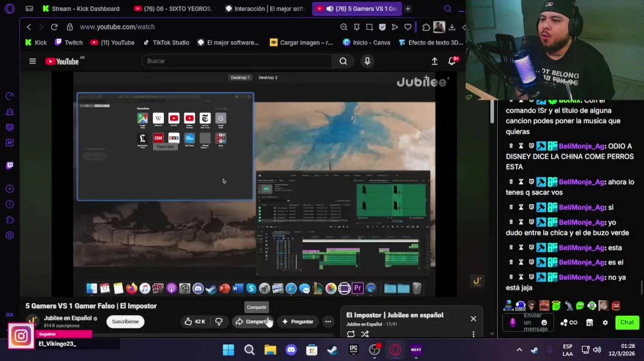
Task: Open browser extensions cube in the toolbar
Action: (426, 27)
